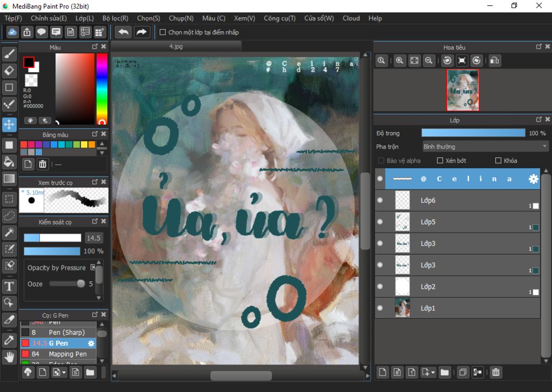Rotate canvas left in Navigator
The width and height of the screenshot is (552, 392).
pos(447,60)
